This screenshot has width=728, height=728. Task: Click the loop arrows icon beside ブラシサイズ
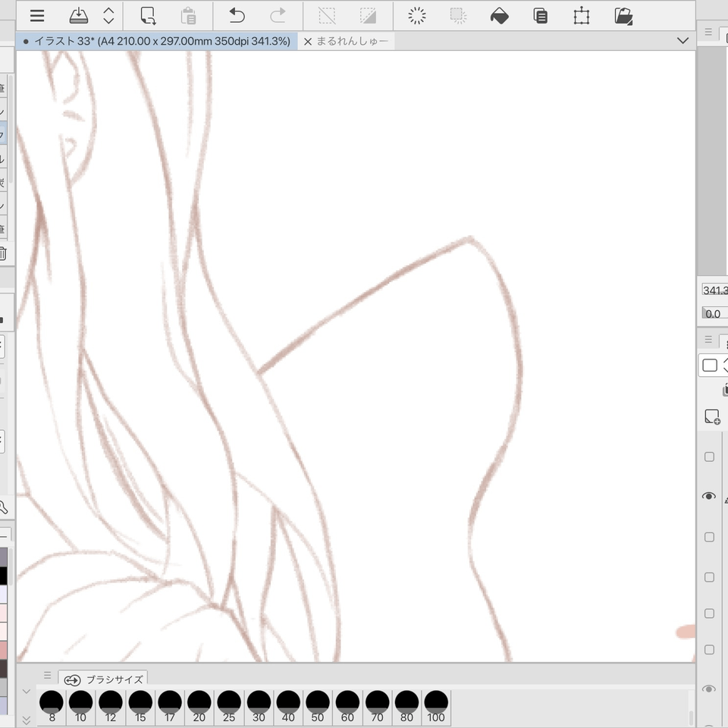point(73,680)
